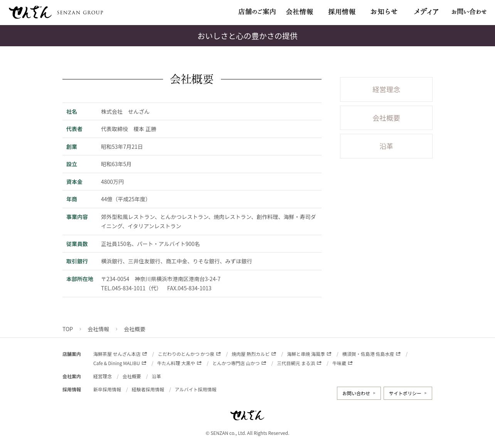
Task: Click text 正社員150名、パート・アルバイト900名
Action: coord(150,244)
